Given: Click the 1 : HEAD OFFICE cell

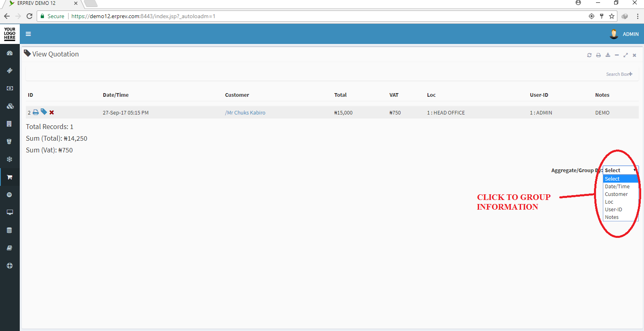Looking at the screenshot, I should [x=446, y=113].
